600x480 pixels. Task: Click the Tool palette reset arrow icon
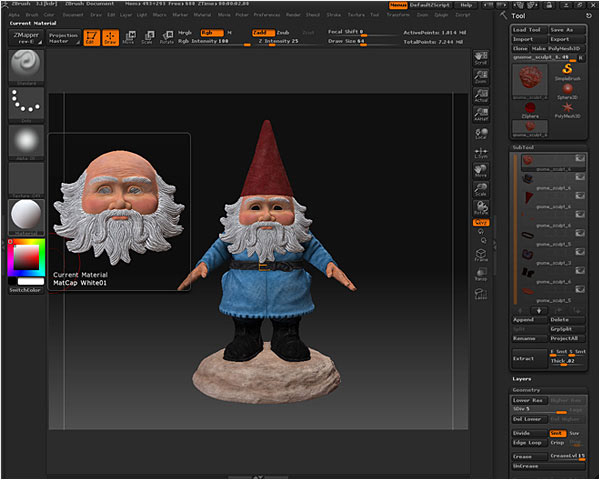[589, 16]
